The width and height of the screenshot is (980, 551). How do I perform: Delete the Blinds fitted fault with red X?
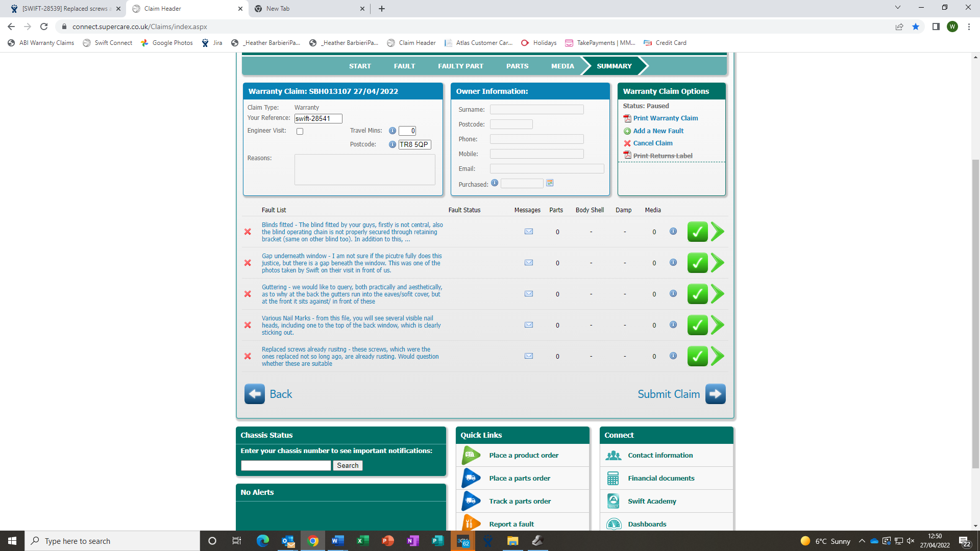pyautogui.click(x=248, y=232)
